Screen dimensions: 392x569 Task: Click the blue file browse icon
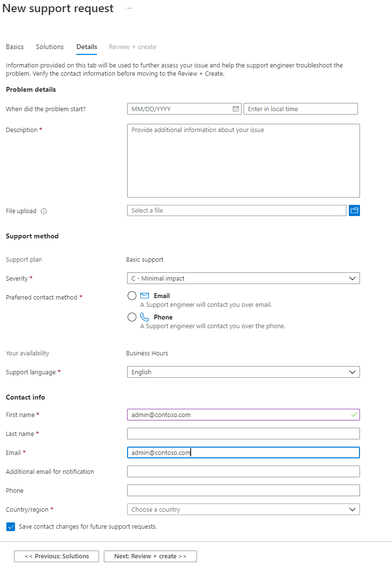tap(354, 210)
